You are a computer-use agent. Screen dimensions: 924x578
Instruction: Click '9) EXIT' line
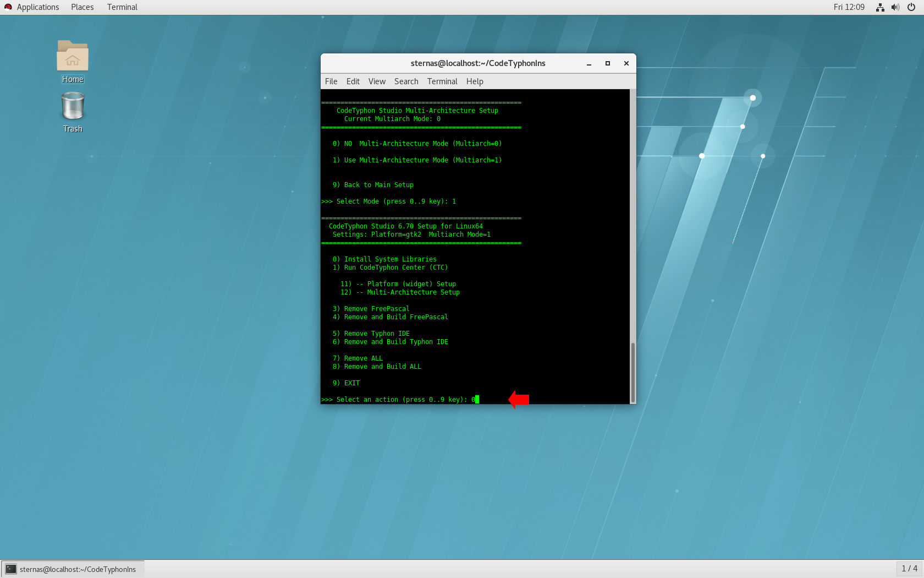pyautogui.click(x=346, y=383)
